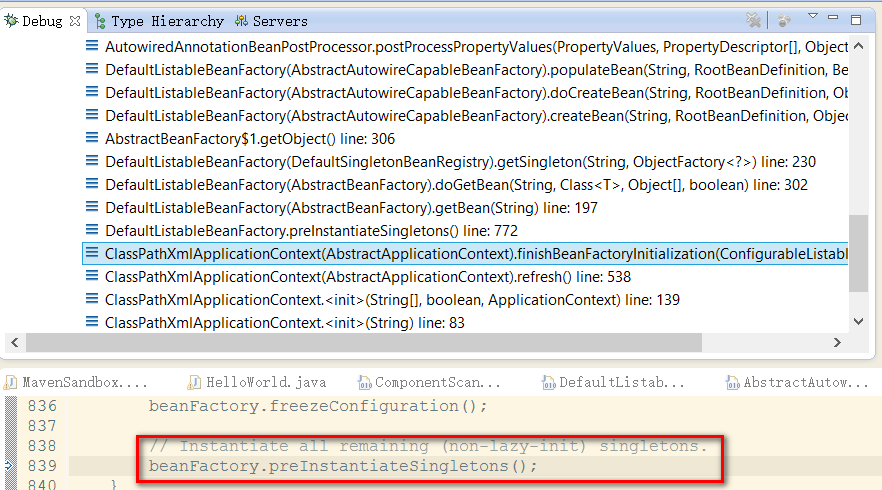Close the Debug tab with its X

tap(75, 21)
